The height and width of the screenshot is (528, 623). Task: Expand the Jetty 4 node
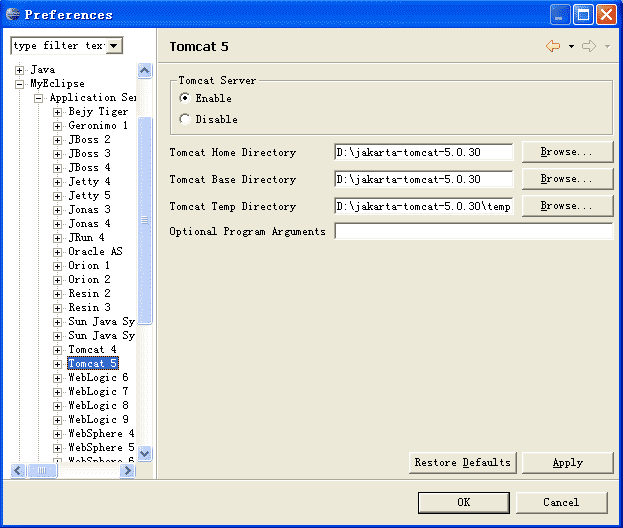click(x=57, y=182)
